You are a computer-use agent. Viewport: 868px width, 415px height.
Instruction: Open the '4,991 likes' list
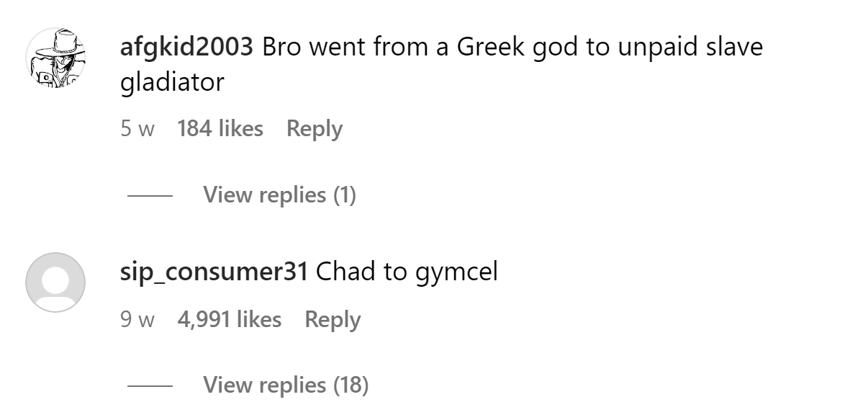coord(229,319)
